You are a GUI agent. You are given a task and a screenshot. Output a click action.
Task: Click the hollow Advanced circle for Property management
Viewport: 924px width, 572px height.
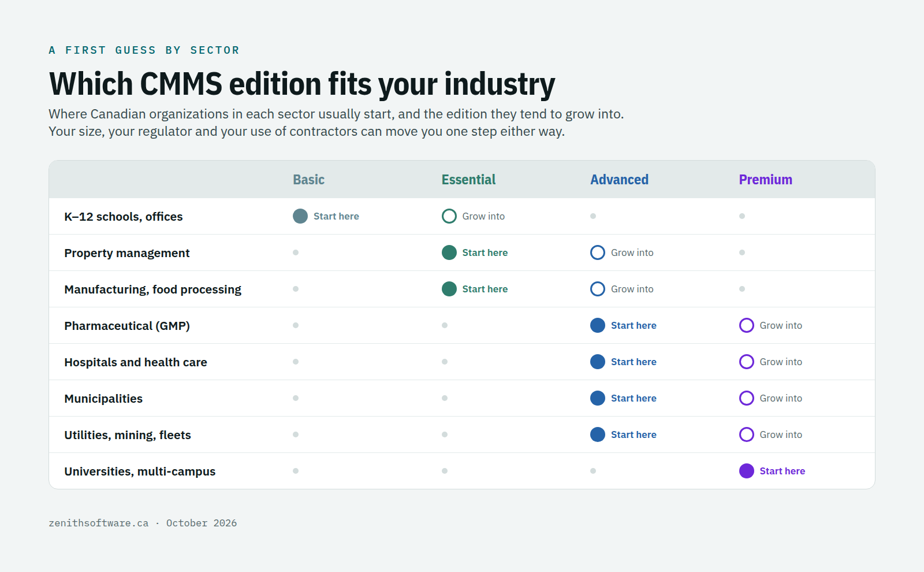[598, 252]
